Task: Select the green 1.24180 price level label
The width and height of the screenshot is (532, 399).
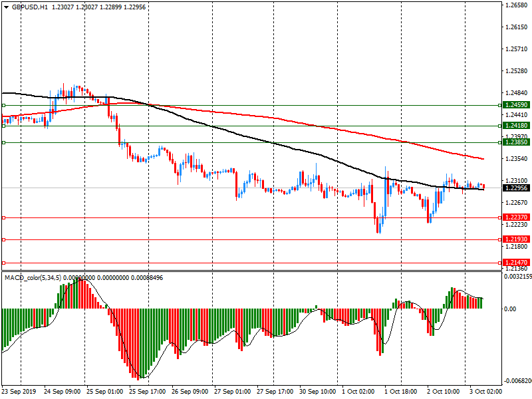Action: [x=516, y=126]
